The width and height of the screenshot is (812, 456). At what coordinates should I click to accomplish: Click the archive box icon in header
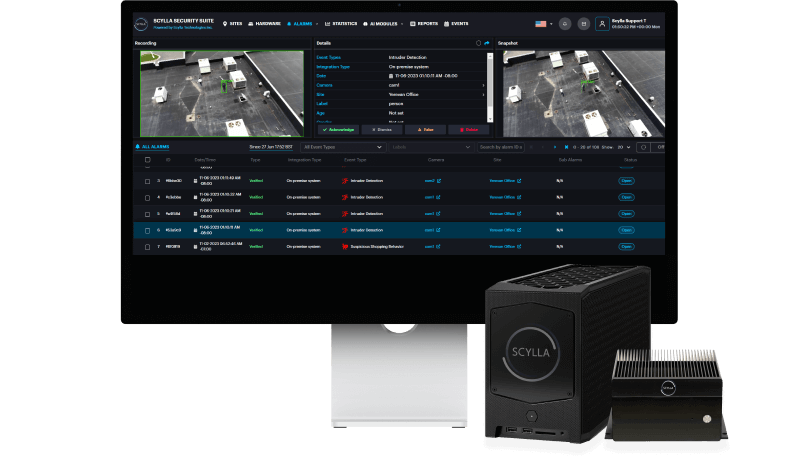[584, 24]
